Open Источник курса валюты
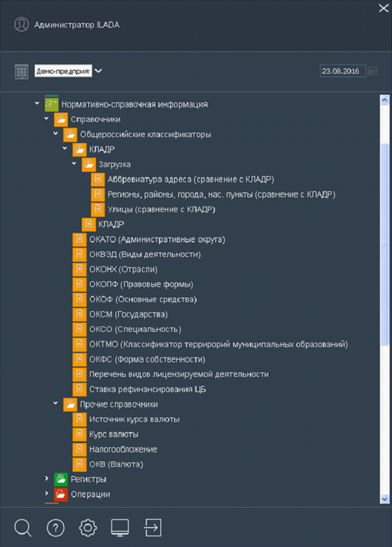Image resolution: width=392 pixels, height=547 pixels. pos(134,420)
